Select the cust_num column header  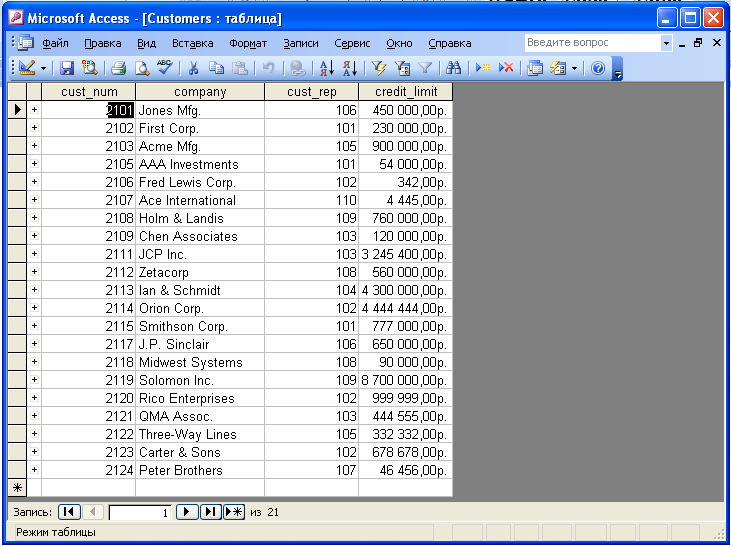pos(89,92)
